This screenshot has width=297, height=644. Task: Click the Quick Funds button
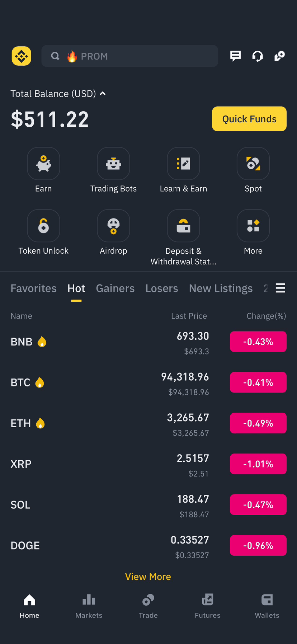coord(249,119)
